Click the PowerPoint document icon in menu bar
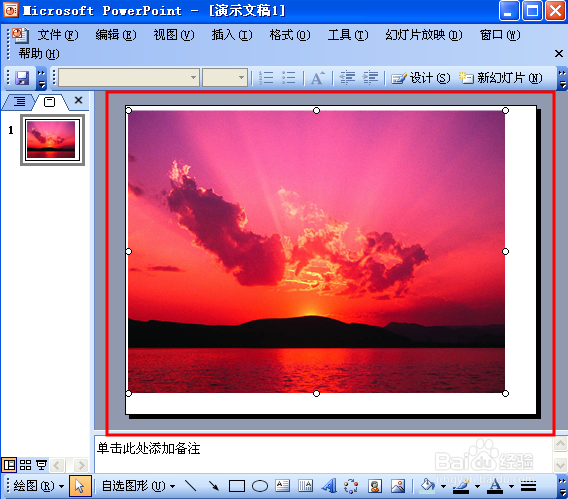The width and height of the screenshot is (568, 499). 20,35
